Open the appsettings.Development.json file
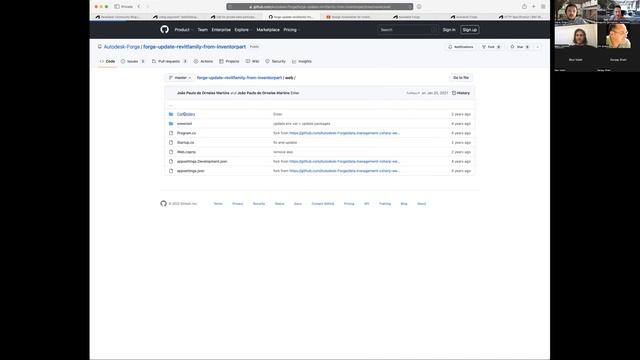This screenshot has height=360, width=640. pyautogui.click(x=202, y=161)
